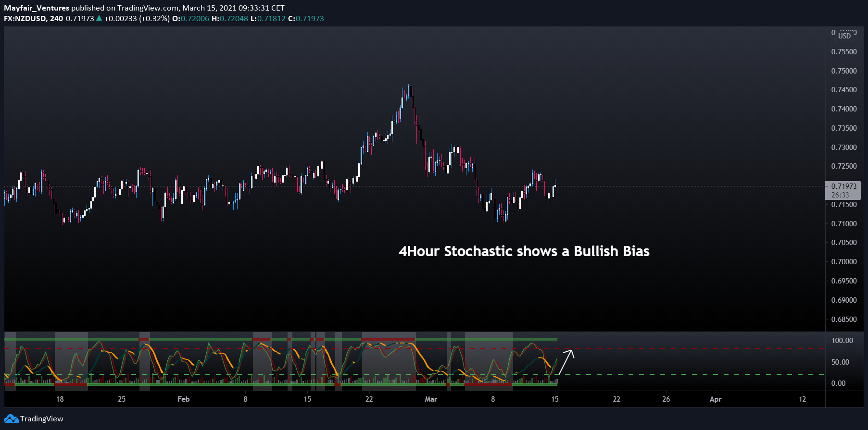
Task: Click the current price tag 0.71973 on axis
Action: coord(844,186)
